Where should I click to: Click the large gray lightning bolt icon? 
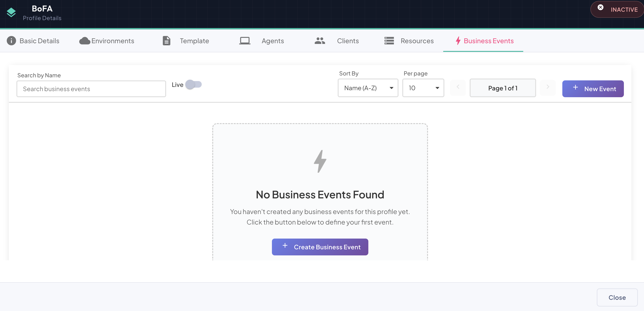320,161
